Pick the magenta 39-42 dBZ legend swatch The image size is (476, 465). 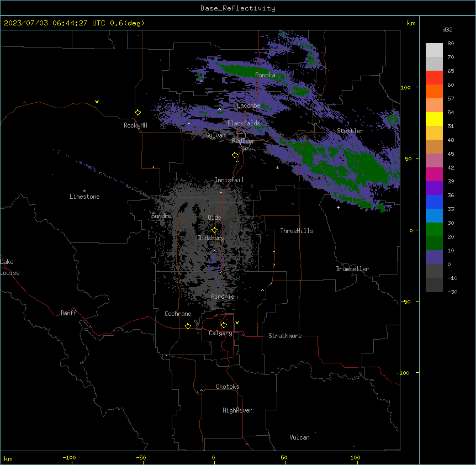coord(434,174)
